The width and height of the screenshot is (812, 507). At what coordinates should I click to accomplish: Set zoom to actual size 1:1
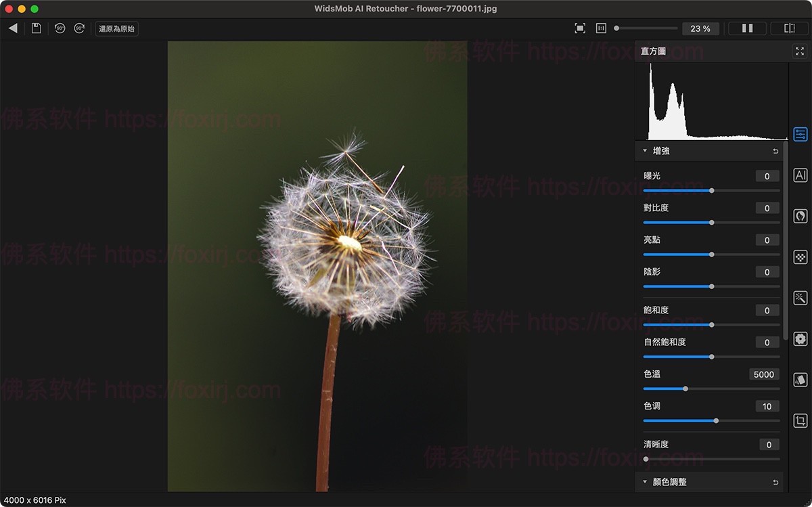click(x=600, y=28)
